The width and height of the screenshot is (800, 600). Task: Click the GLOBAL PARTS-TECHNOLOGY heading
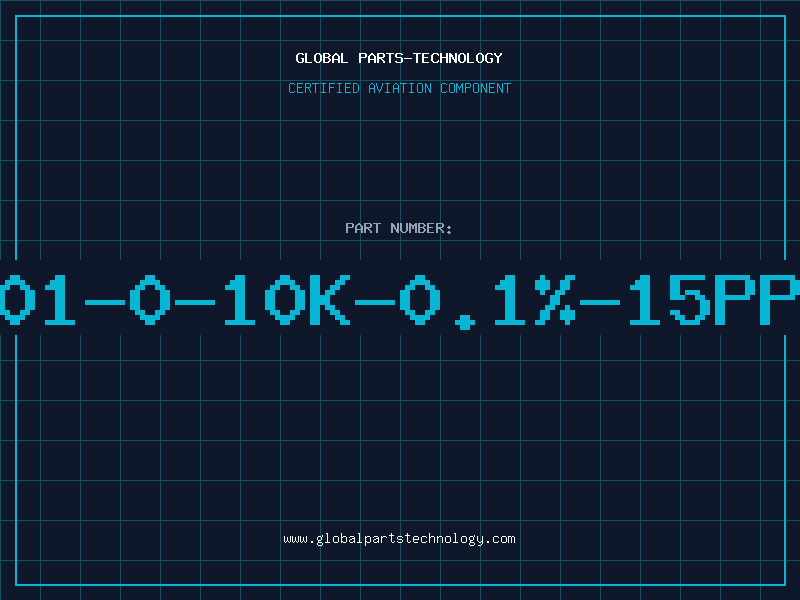click(399, 58)
